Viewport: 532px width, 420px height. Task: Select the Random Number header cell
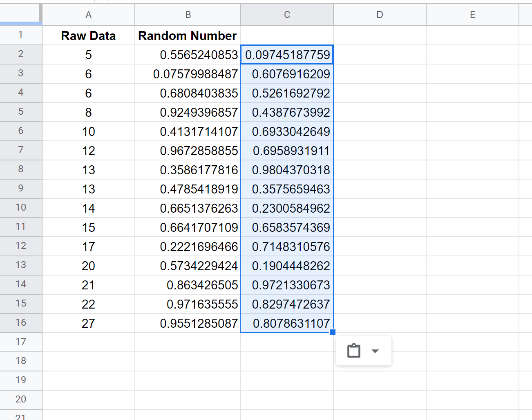188,36
